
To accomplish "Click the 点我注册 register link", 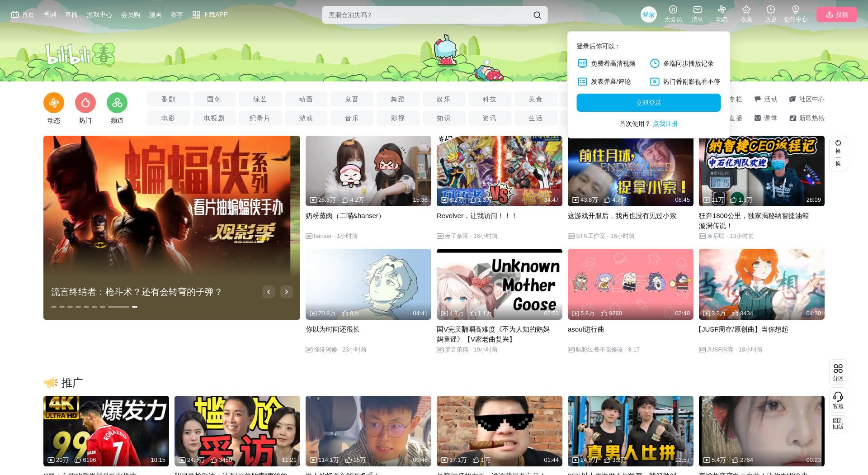I will point(665,123).
